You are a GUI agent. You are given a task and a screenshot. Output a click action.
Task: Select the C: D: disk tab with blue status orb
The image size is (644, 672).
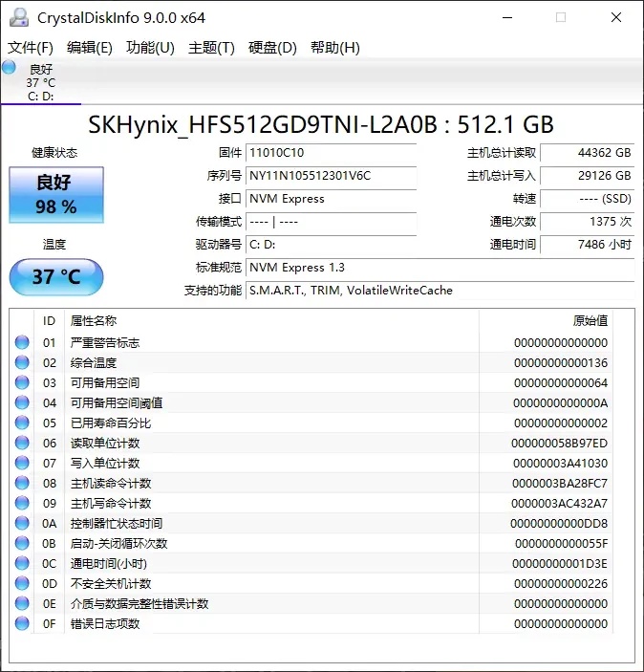click(41, 82)
